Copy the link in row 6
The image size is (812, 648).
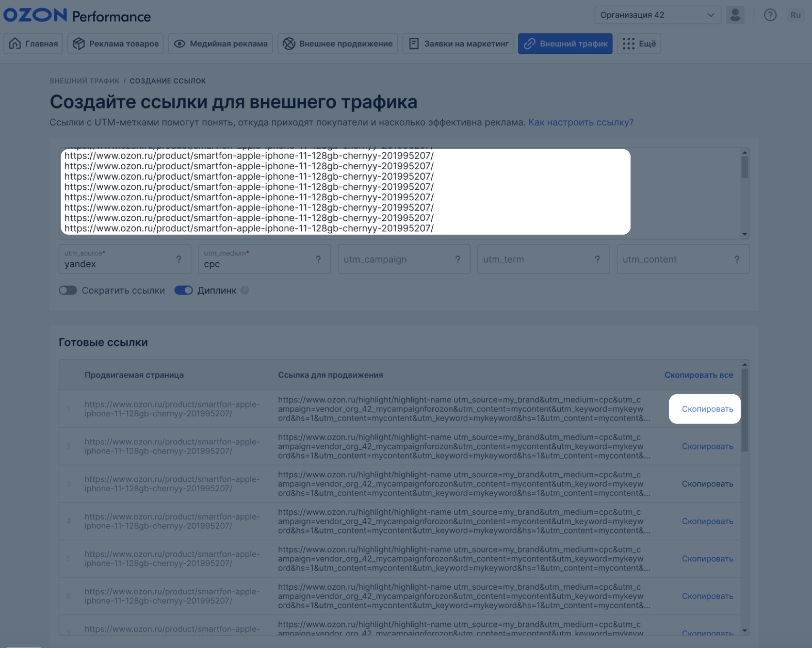707,596
